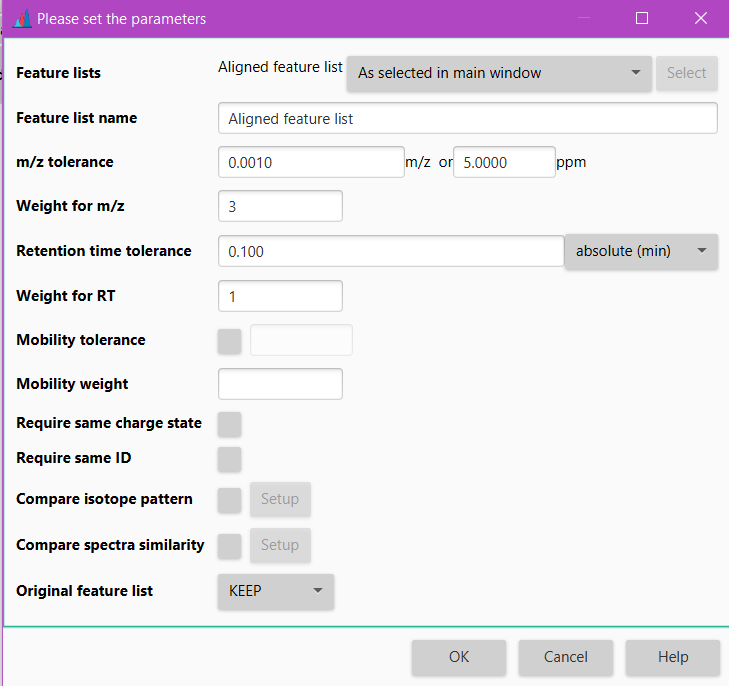Click the m/z tolerance absolute value field
Viewport: 729px width, 686px height.
click(x=311, y=162)
